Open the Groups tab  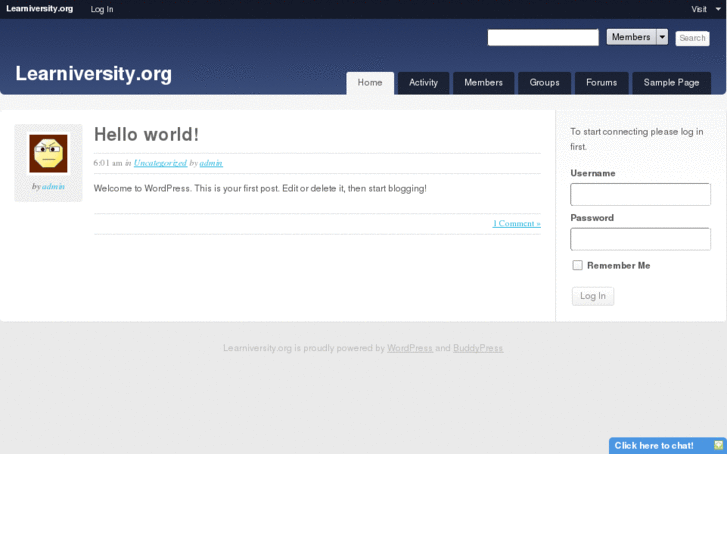pyautogui.click(x=544, y=83)
